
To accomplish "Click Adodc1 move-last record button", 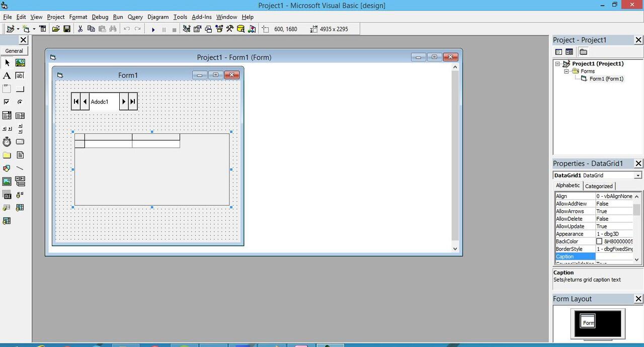I will [132, 102].
